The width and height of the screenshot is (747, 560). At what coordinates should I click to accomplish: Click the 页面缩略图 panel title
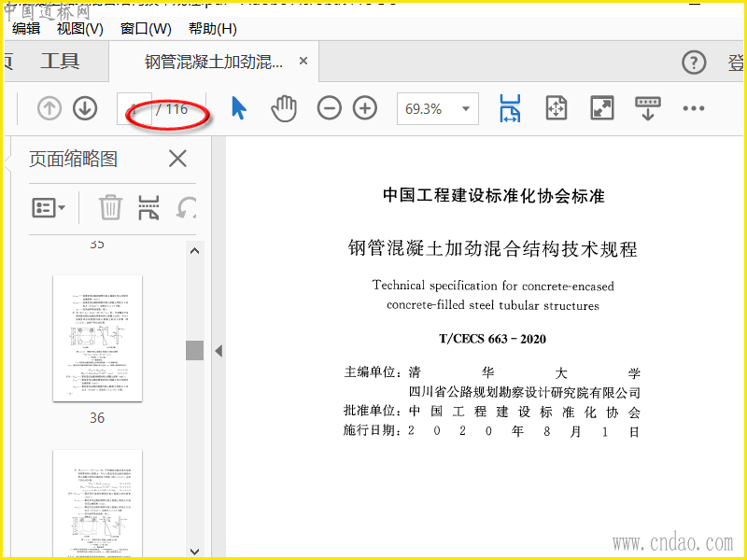click(x=73, y=159)
